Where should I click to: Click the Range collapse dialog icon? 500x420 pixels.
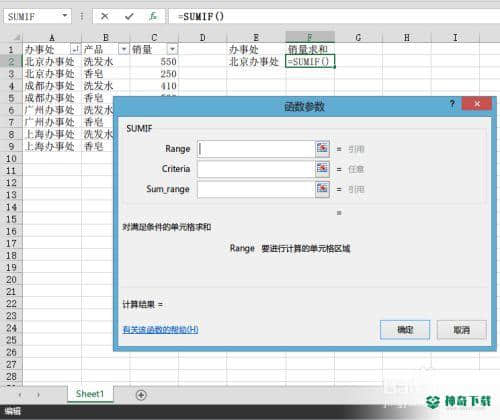tap(322, 149)
